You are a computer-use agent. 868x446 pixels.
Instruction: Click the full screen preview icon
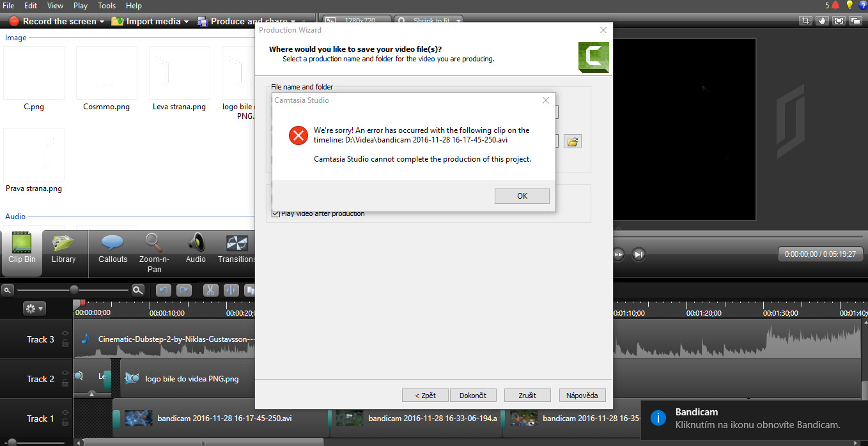tap(839, 20)
